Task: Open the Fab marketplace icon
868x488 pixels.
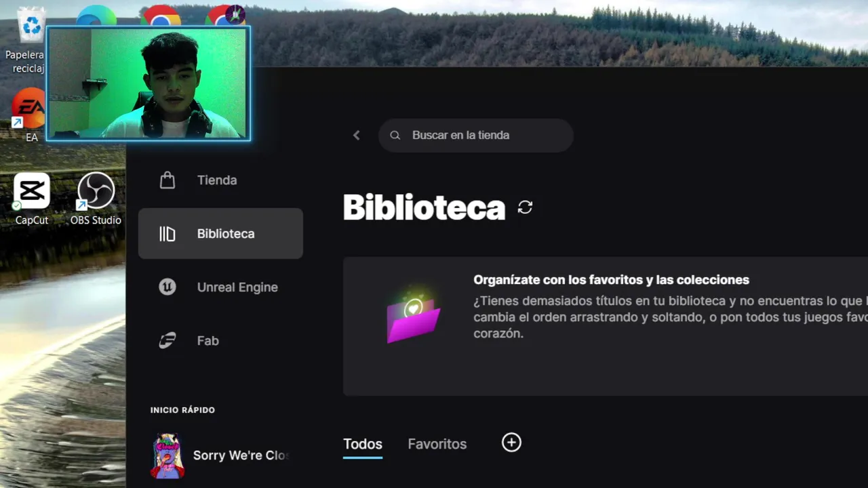Action: tap(167, 341)
